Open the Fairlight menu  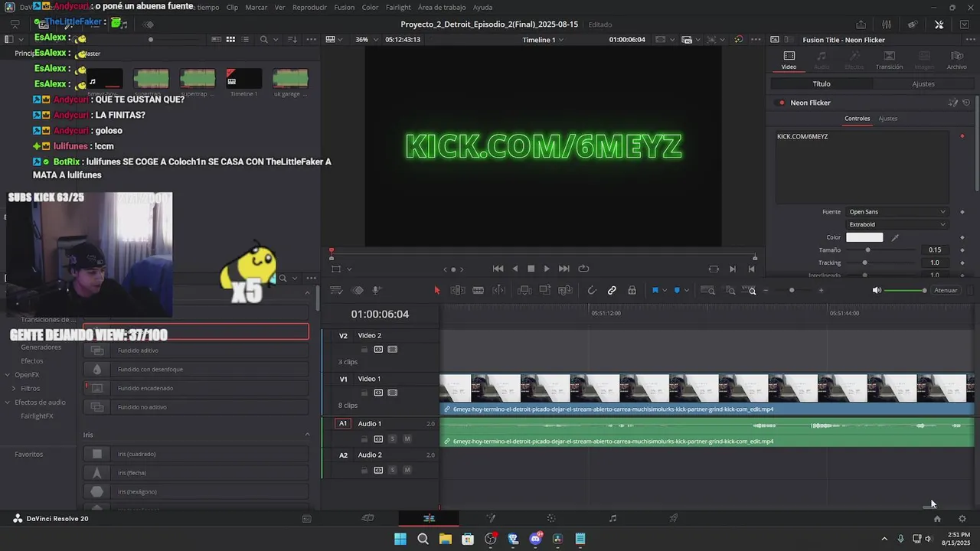(398, 7)
